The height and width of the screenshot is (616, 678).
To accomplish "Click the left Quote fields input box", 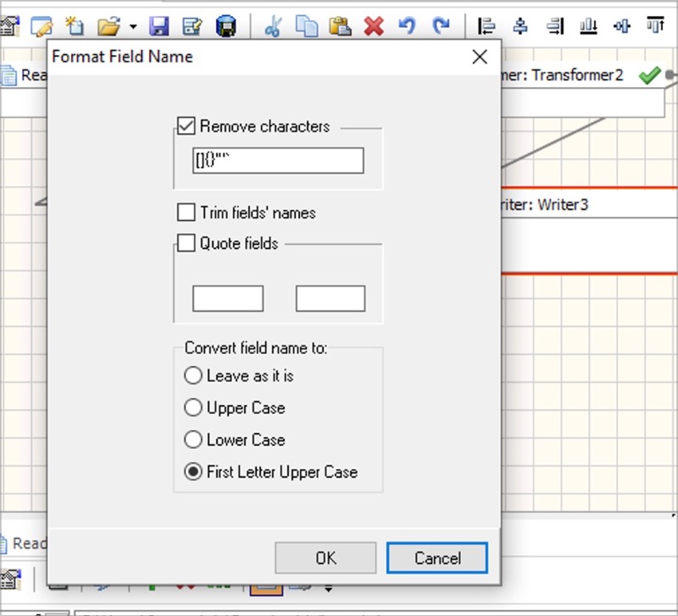I will 228,298.
